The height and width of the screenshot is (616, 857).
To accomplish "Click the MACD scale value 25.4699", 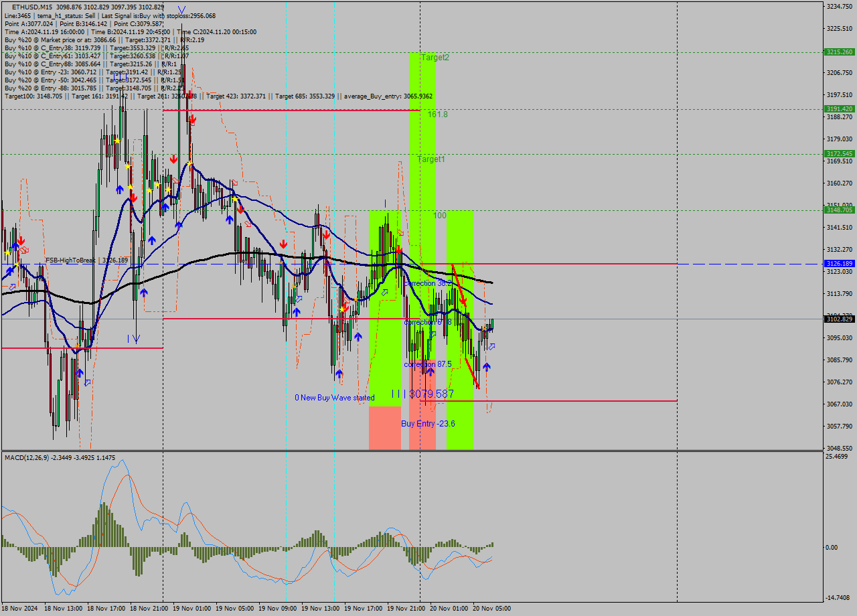I will [x=838, y=456].
